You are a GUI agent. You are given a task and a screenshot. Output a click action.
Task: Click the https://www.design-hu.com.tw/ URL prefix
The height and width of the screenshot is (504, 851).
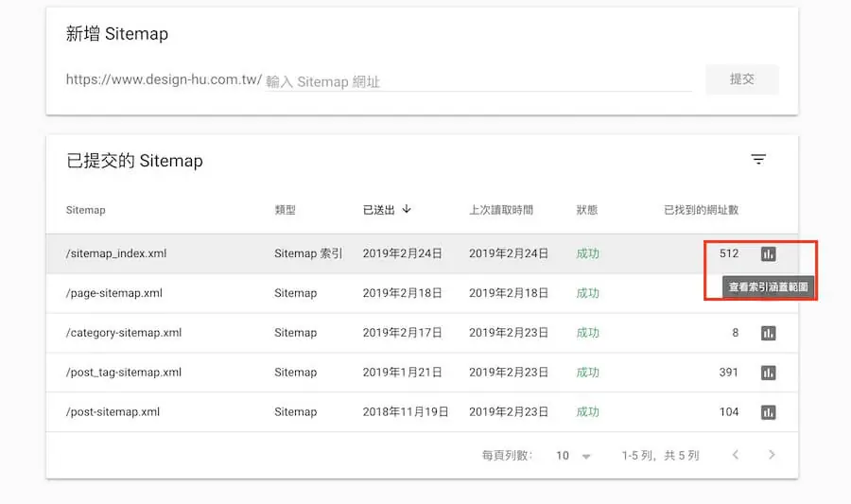click(x=164, y=79)
